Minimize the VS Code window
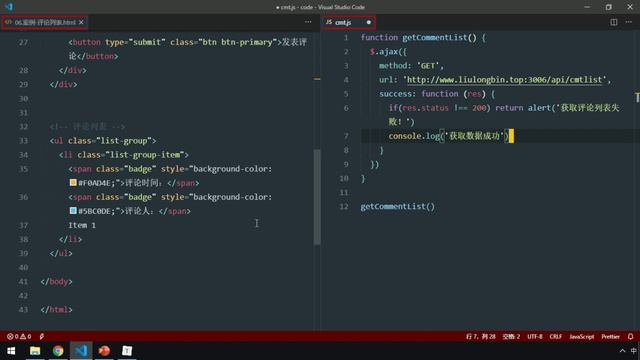The width and height of the screenshot is (640, 360). coord(587,7)
